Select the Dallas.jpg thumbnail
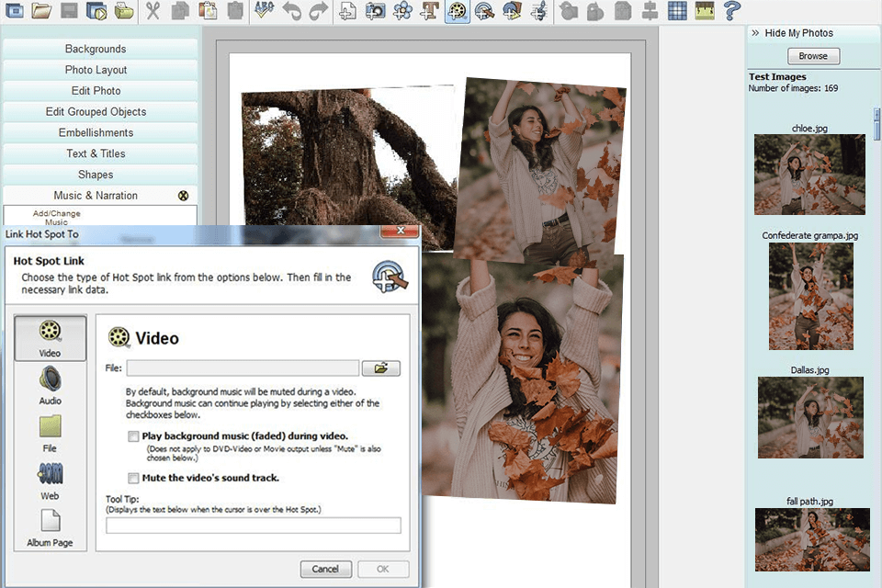Screen dimensions: 882x588 coord(810,417)
